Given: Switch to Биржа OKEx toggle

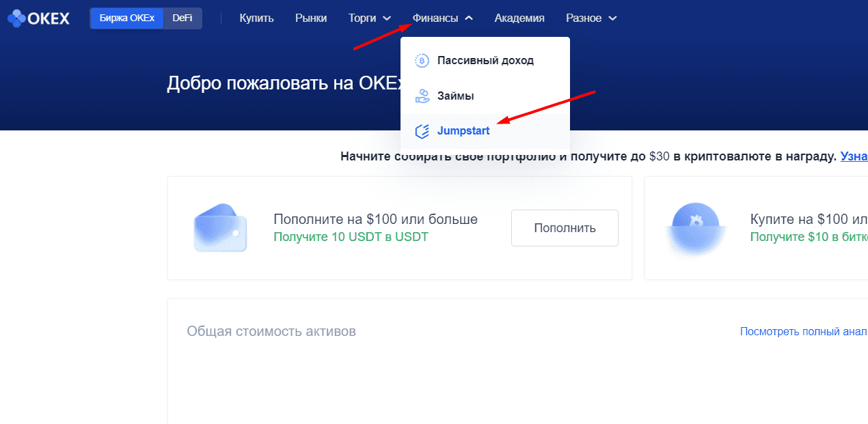Looking at the screenshot, I should point(127,18).
